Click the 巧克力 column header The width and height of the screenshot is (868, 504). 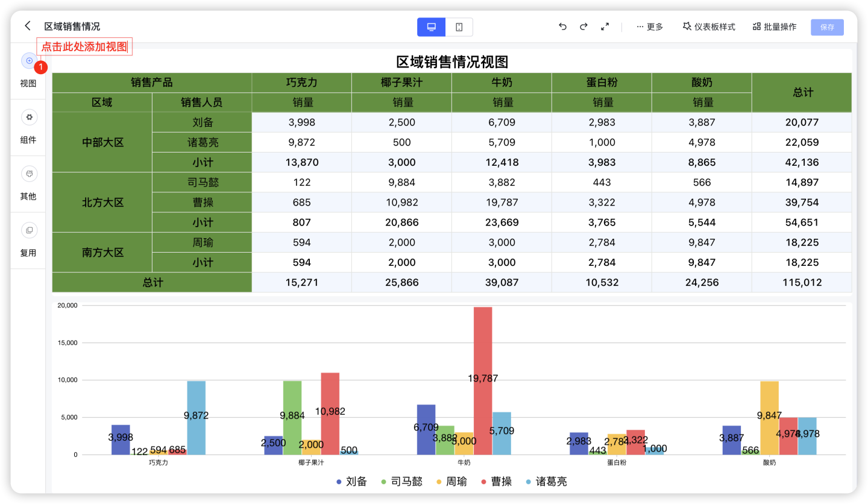(301, 83)
